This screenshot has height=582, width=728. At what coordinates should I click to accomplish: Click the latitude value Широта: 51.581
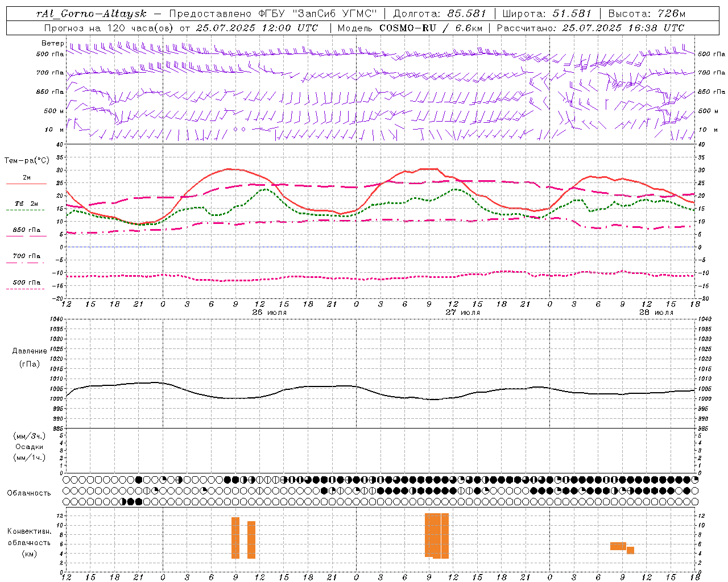click(547, 14)
